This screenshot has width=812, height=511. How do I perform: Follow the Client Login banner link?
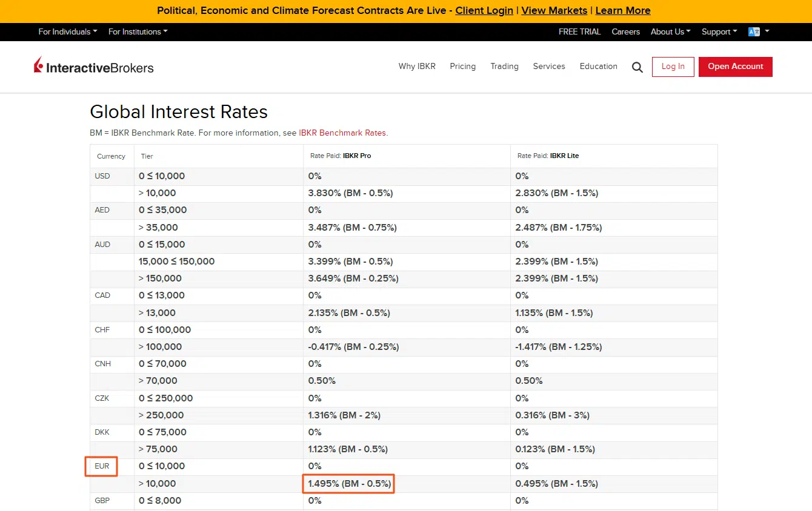click(x=484, y=11)
